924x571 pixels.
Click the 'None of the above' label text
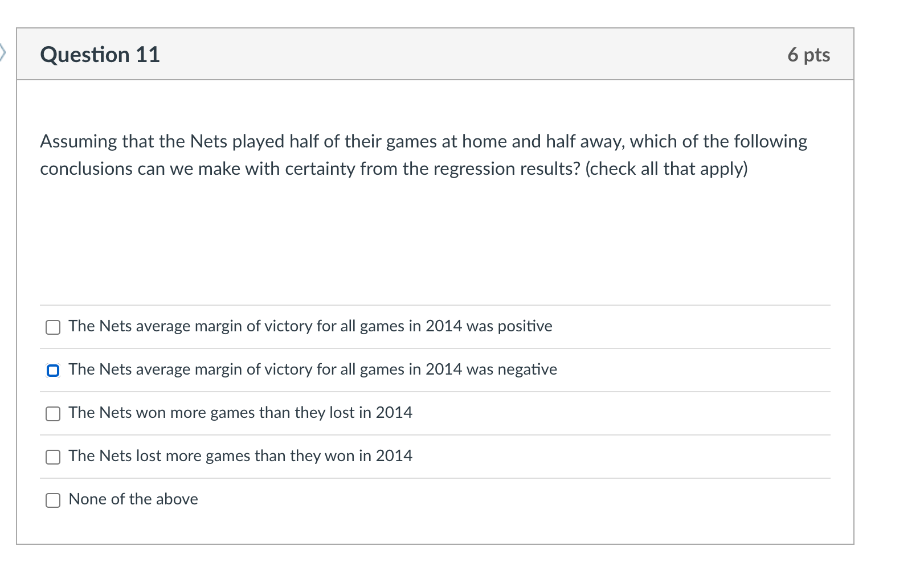click(x=133, y=500)
